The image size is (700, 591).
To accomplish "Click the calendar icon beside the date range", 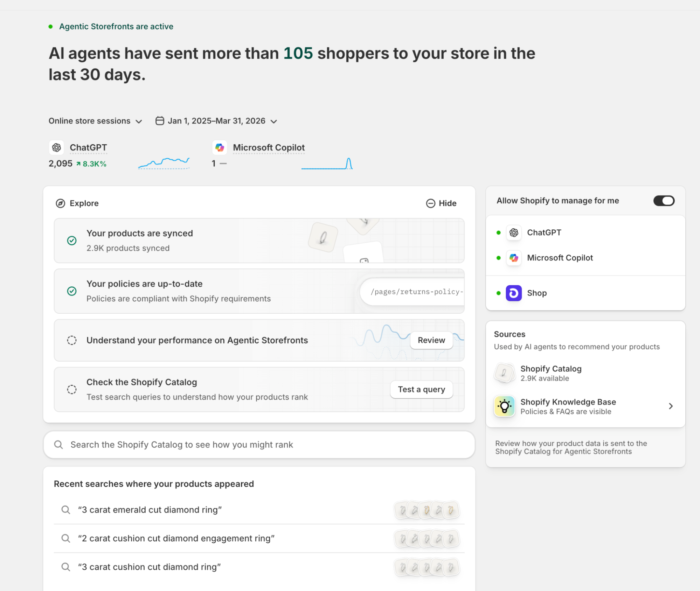I will 160,121.
